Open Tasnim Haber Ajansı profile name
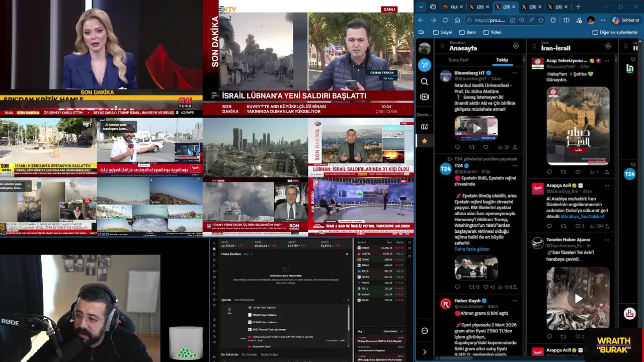Image resolution: width=644 pixels, height=362 pixels. (568, 240)
